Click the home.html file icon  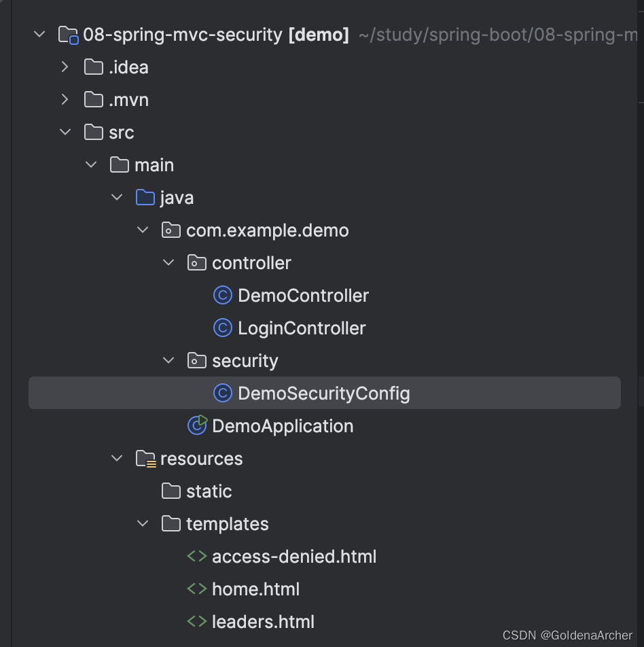click(196, 589)
